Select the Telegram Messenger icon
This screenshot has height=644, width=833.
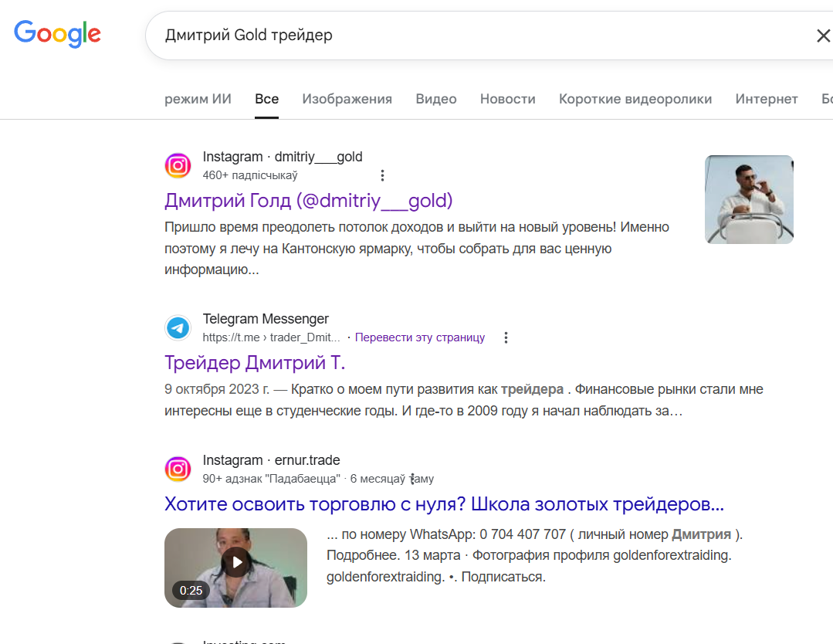point(178,327)
